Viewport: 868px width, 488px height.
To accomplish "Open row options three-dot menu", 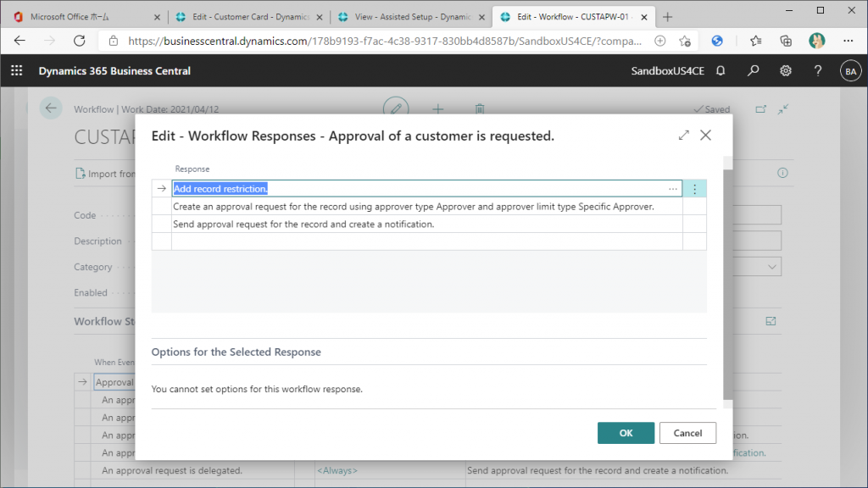I will pos(694,189).
